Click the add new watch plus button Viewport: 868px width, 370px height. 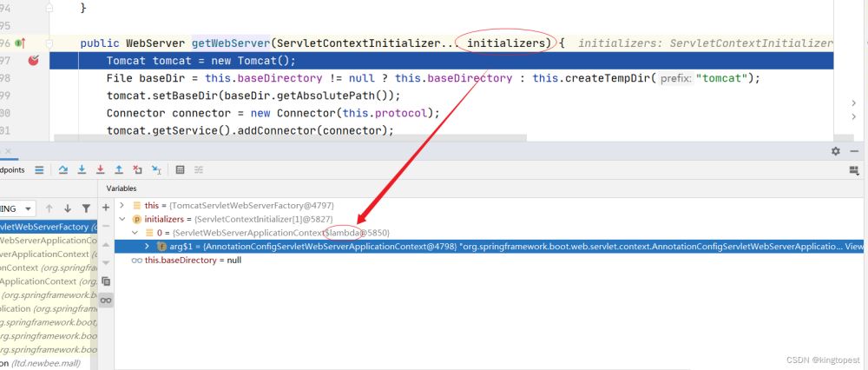coord(106,208)
